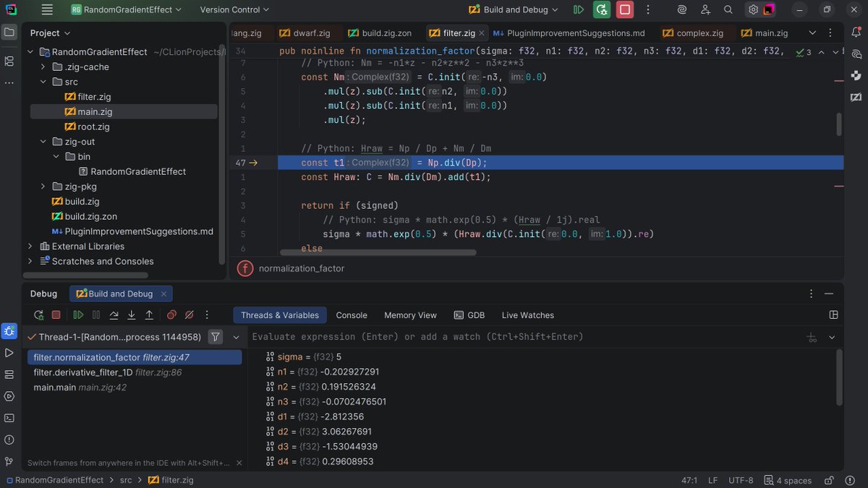Stop the run with the red top button

click(625, 9)
